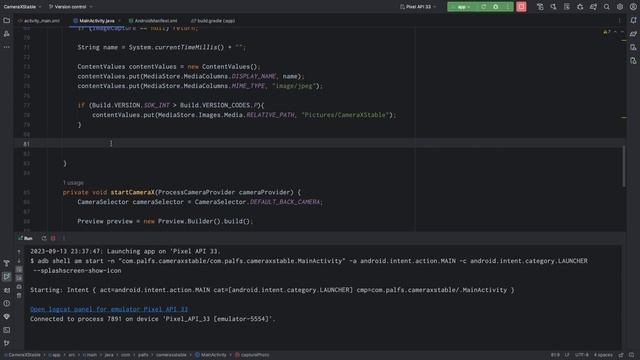This screenshot has width=640, height=360.
Task: Switch to build.gradle (app) tab
Action: [x=213, y=21]
